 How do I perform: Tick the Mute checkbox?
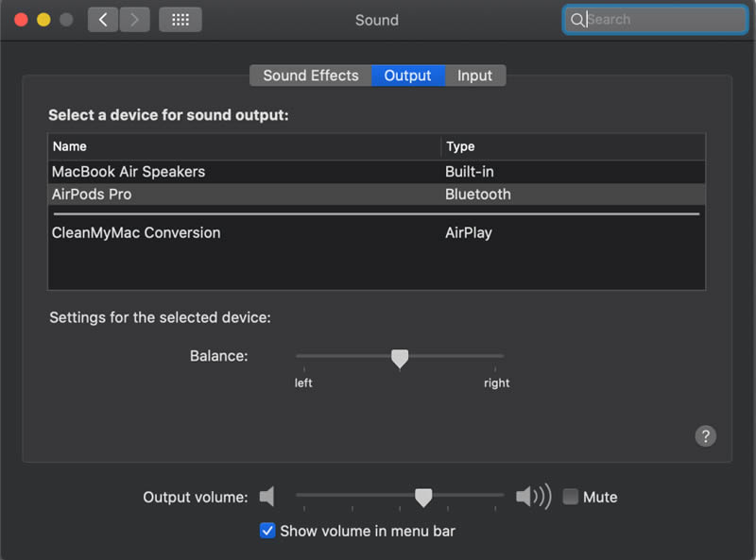tap(571, 497)
